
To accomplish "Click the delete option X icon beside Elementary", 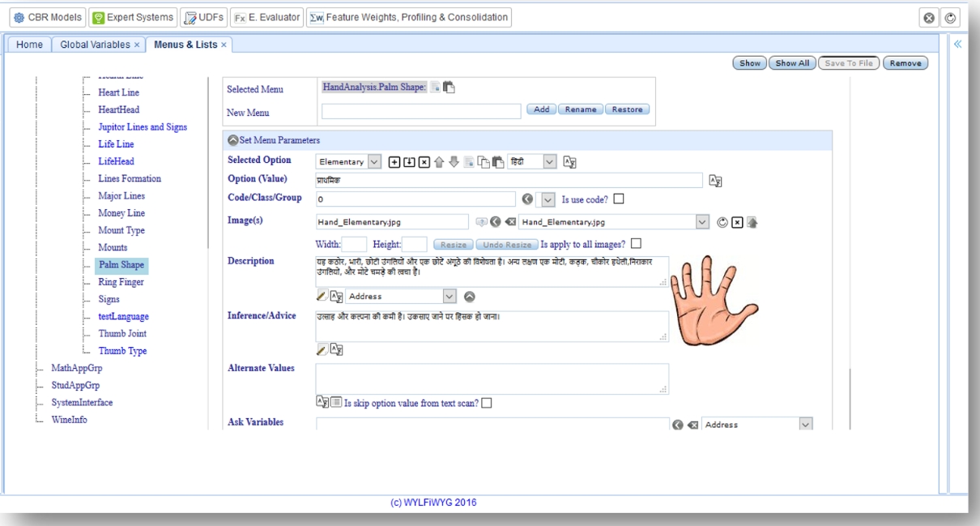I will 424,161.
